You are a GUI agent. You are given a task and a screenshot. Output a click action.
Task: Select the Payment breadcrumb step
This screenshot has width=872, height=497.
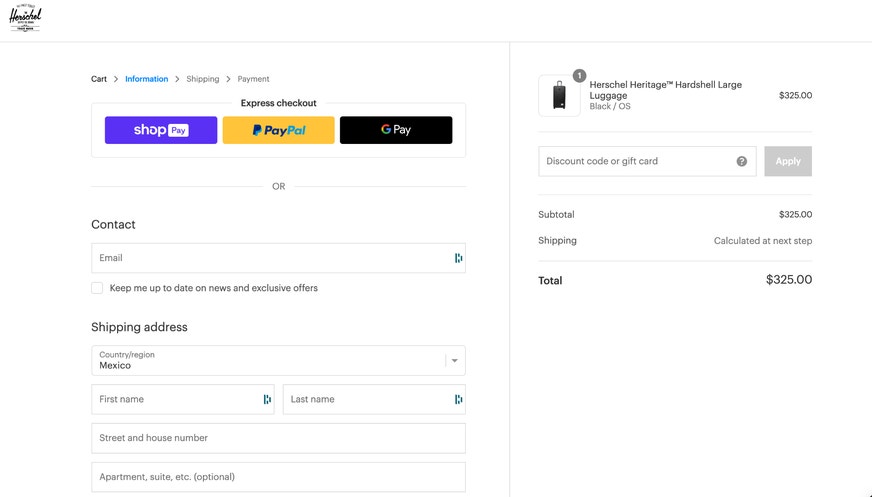[x=253, y=79]
